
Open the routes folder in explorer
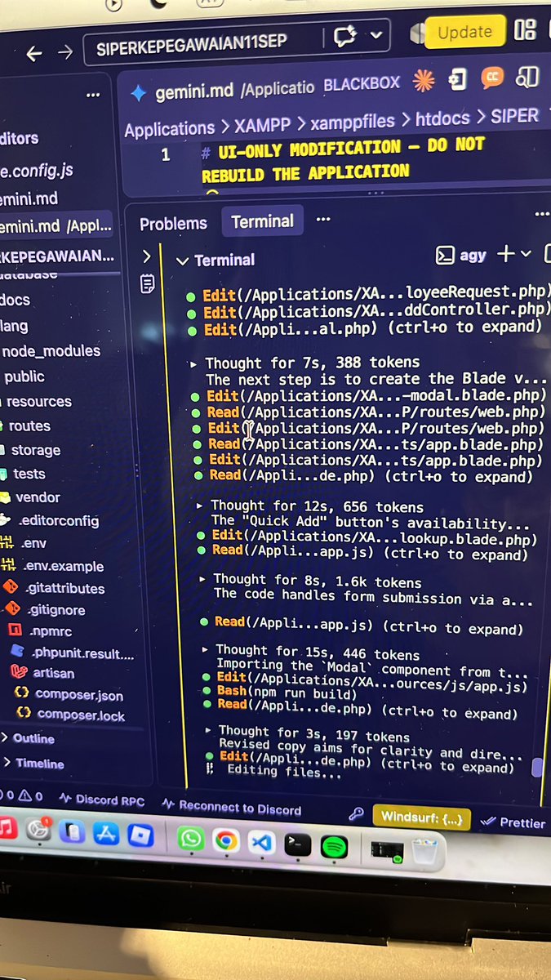(x=29, y=425)
